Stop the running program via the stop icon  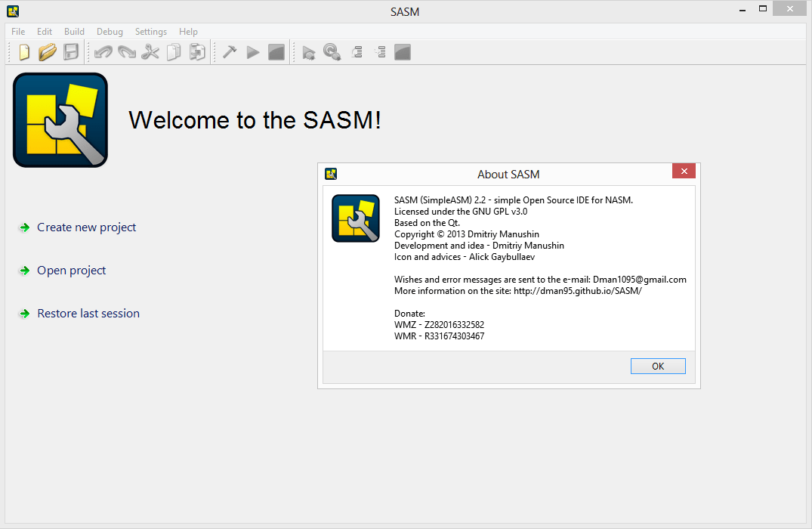[x=276, y=51]
